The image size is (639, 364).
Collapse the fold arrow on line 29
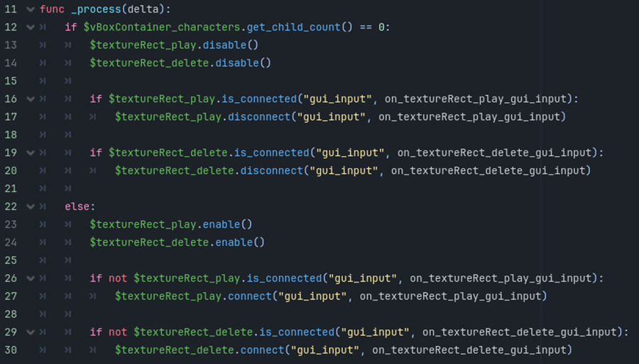point(31,332)
